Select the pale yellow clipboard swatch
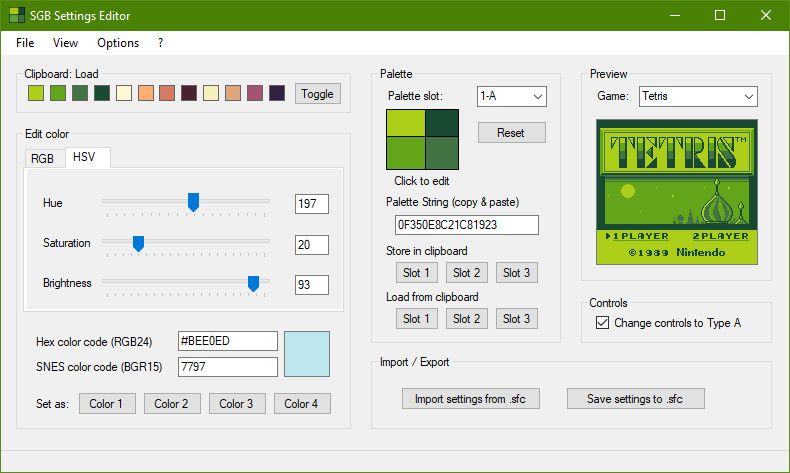790x473 pixels. pos(211,93)
